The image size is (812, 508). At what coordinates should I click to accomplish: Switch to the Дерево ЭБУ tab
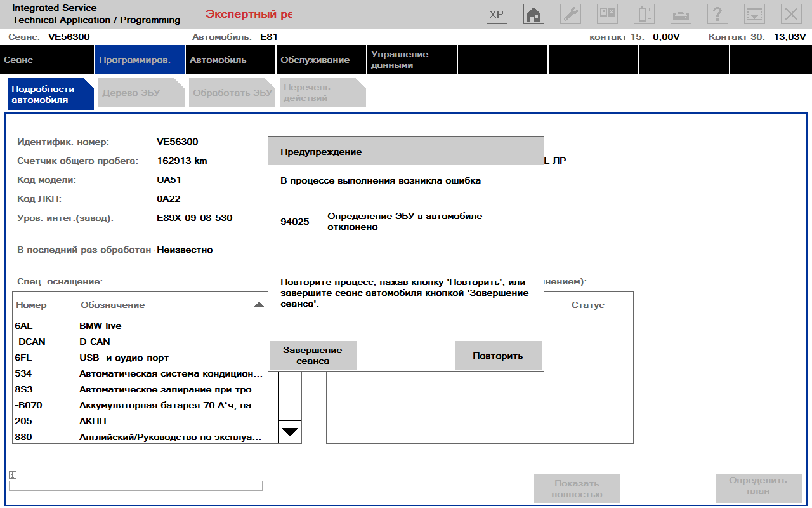(x=141, y=93)
